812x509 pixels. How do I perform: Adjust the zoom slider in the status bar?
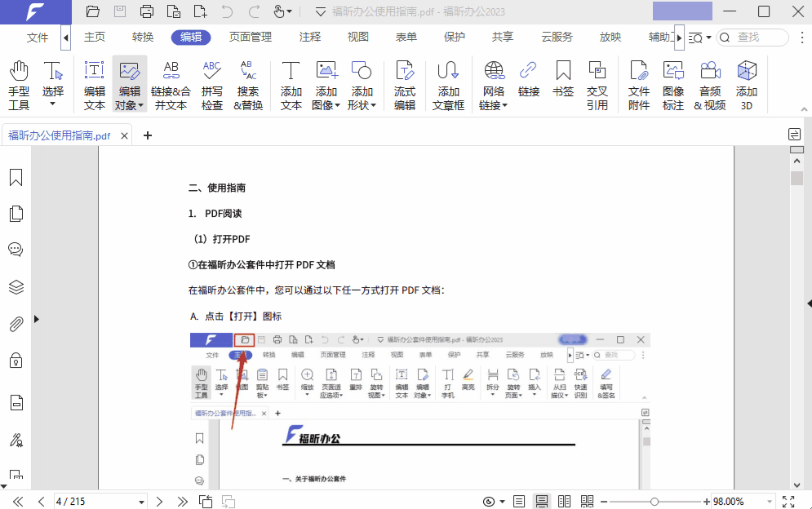(653, 501)
